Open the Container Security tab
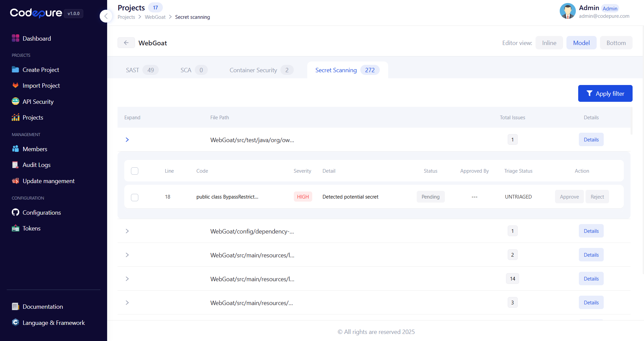644x341 pixels. click(262, 70)
